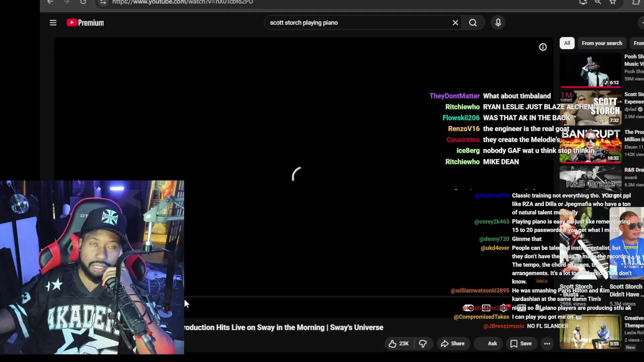
Task: Open the 6:12 Pooh Shiesty video thumbnail
Action: [x=591, y=71]
